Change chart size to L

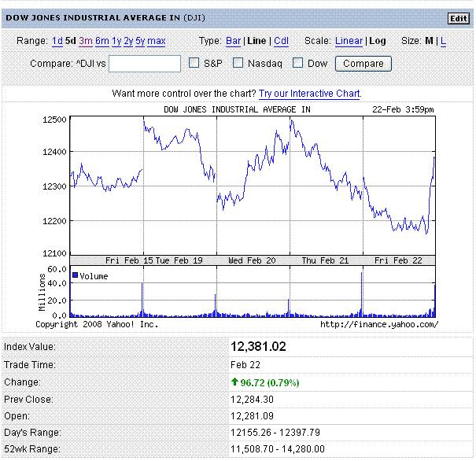pyautogui.click(x=443, y=41)
